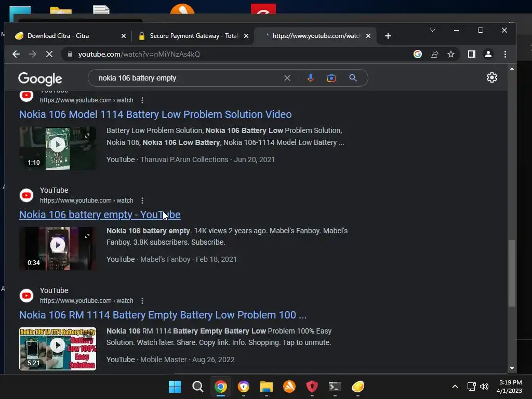Viewport: 532px width, 399px height.
Task: Clear the Google search box text
Action: tap(287, 78)
